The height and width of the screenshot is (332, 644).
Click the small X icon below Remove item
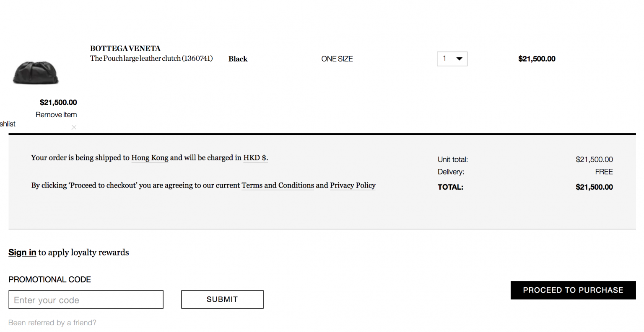point(74,127)
